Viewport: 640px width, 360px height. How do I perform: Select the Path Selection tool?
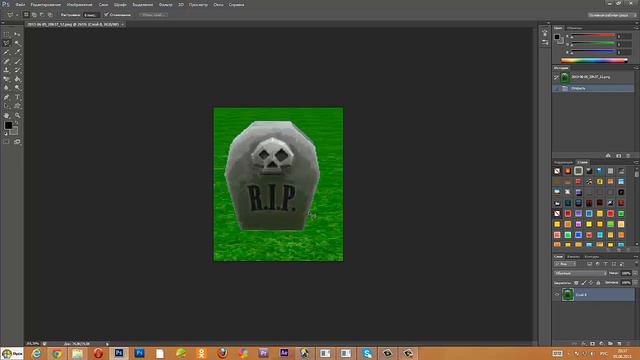click(7, 106)
